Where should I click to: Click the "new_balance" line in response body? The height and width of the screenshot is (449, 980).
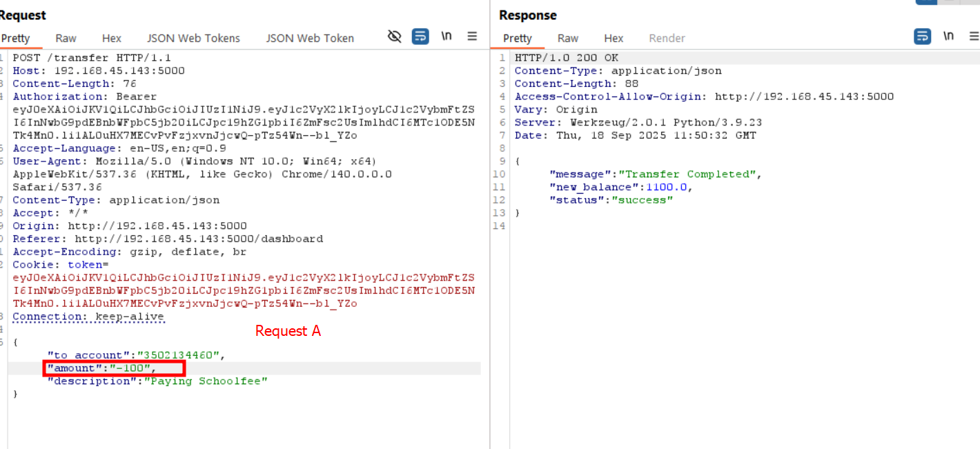click(x=620, y=187)
